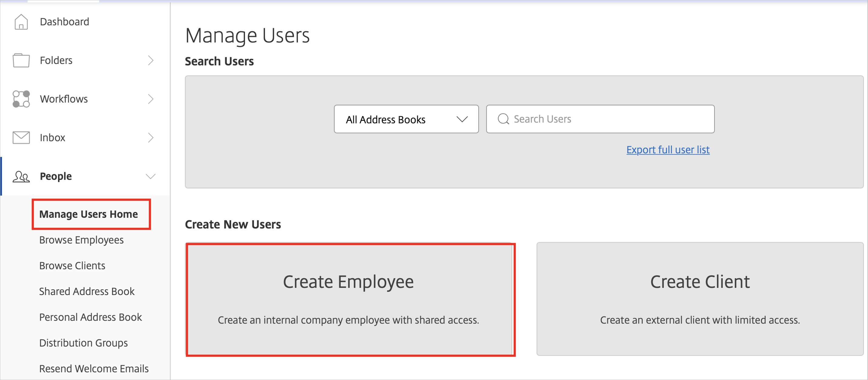Open the Shared Address Book
This screenshot has width=868, height=380.
pyautogui.click(x=87, y=291)
